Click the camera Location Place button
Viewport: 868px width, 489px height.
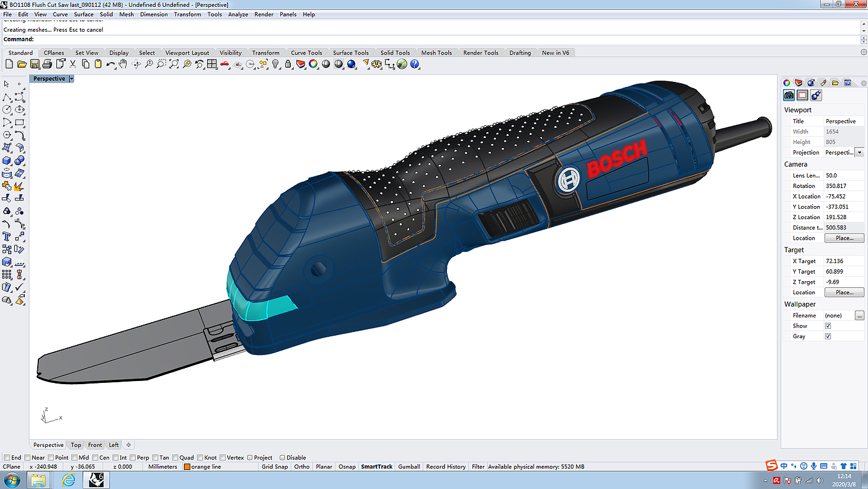[x=843, y=238]
